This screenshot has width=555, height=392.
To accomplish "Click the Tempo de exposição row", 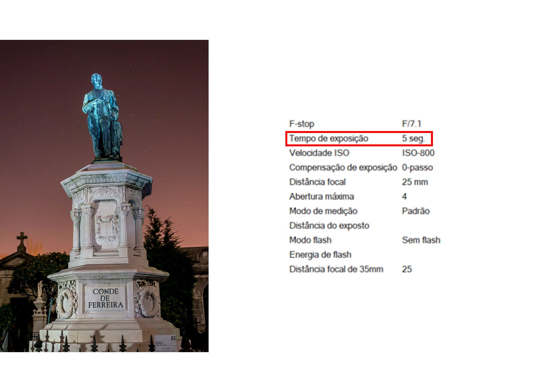I will [359, 139].
